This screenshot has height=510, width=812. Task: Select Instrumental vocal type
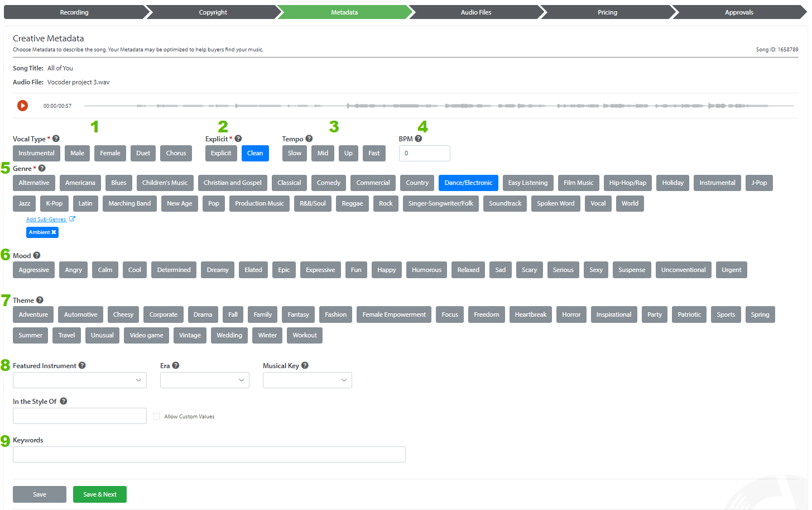[x=36, y=153]
